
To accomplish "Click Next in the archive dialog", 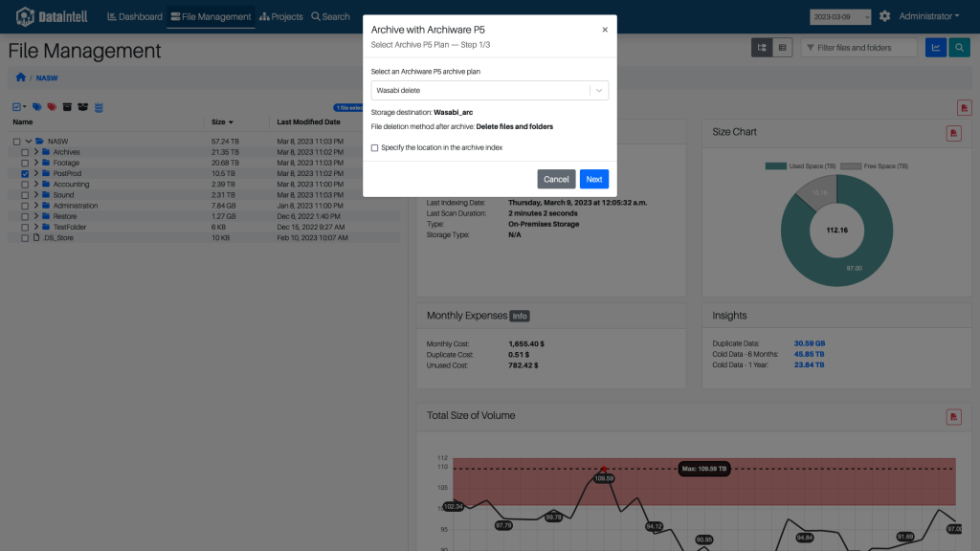I will pos(593,179).
